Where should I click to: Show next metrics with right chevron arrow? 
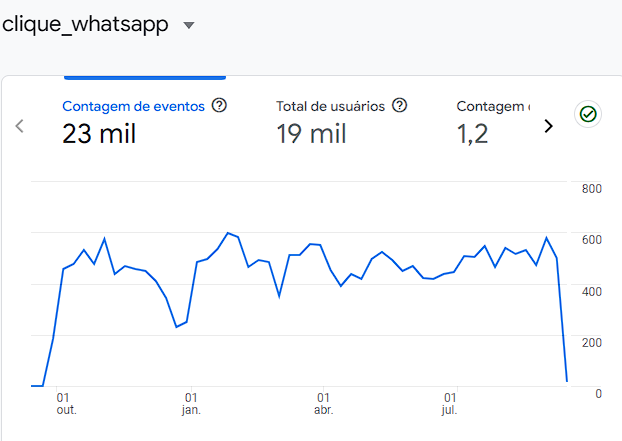[x=548, y=126]
